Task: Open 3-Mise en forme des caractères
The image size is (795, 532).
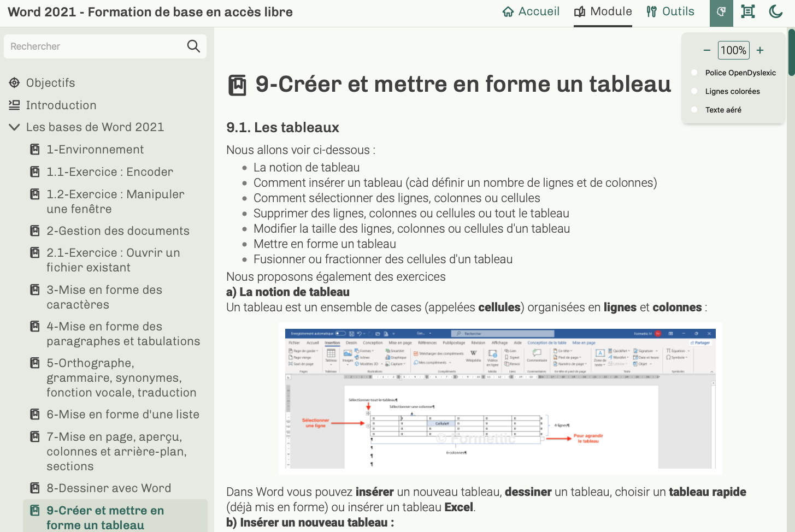Action: [104, 297]
